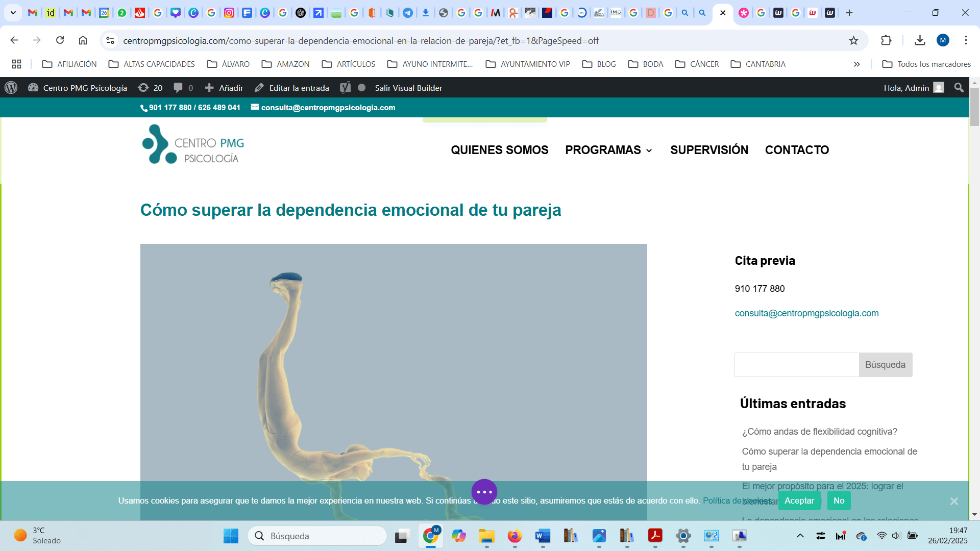Click the Chrome profile avatar M
The width and height of the screenshot is (980, 551).
[x=943, y=40]
